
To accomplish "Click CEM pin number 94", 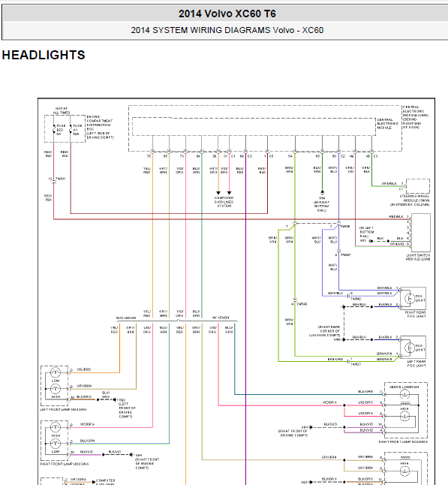I will 198,156.
